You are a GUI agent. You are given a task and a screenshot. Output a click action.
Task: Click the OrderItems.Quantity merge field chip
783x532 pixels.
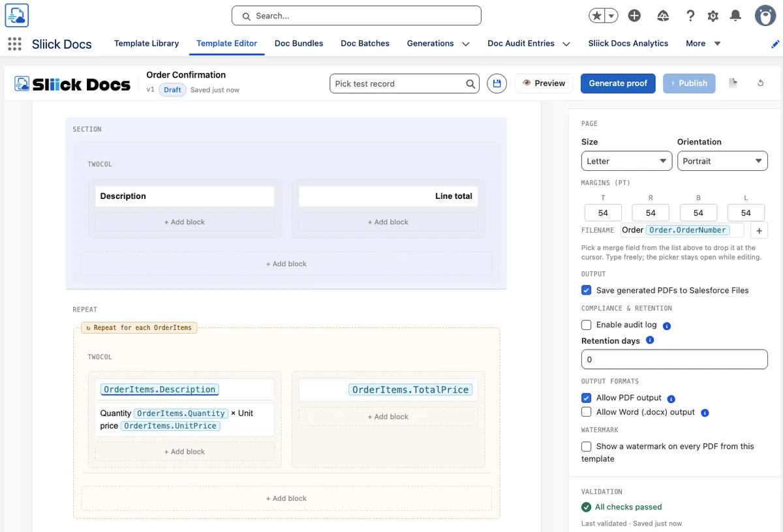(181, 413)
